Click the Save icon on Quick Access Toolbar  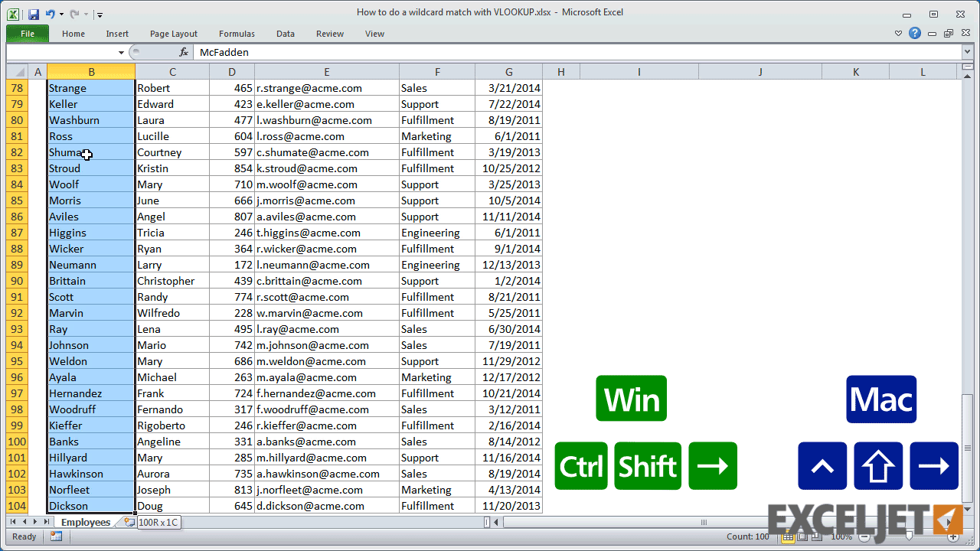click(34, 15)
